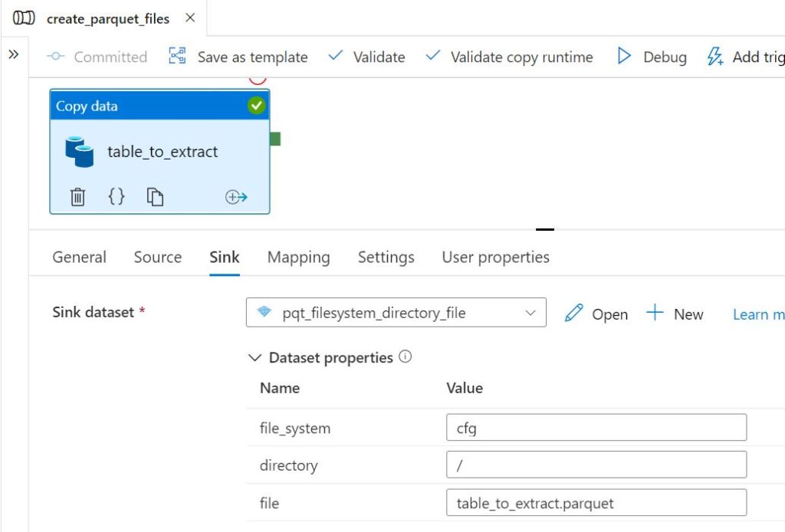Open the Settings tab
The image size is (785, 532).
tap(386, 258)
